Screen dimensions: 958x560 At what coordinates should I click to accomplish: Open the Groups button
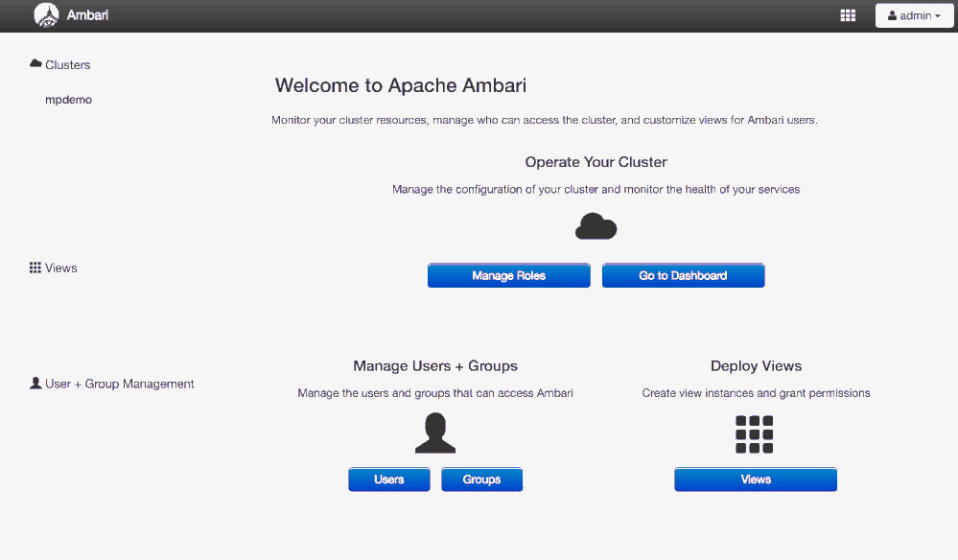coord(481,479)
